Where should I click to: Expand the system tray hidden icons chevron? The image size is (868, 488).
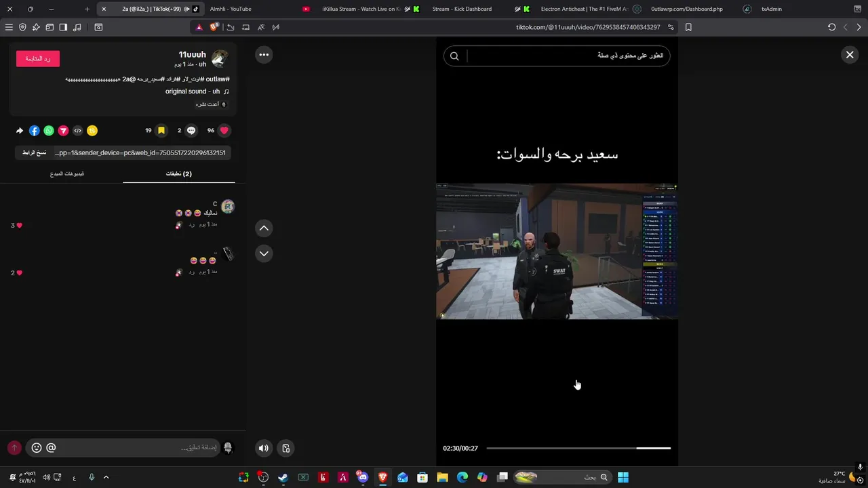coord(106,477)
